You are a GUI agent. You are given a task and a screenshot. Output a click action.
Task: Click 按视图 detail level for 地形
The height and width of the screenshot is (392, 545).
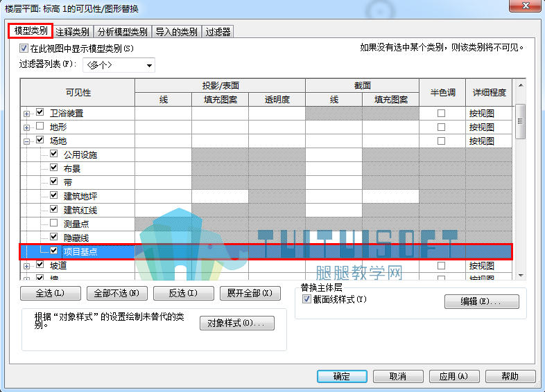(x=489, y=127)
